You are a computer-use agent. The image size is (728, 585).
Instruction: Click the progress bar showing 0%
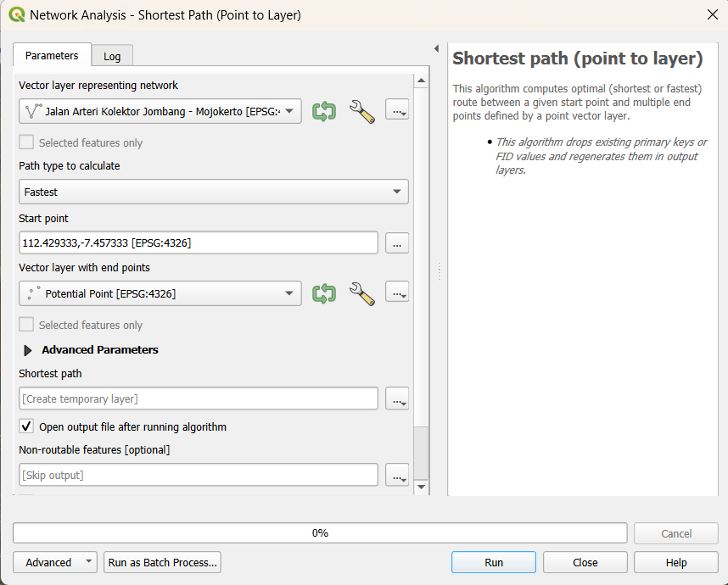click(322, 532)
